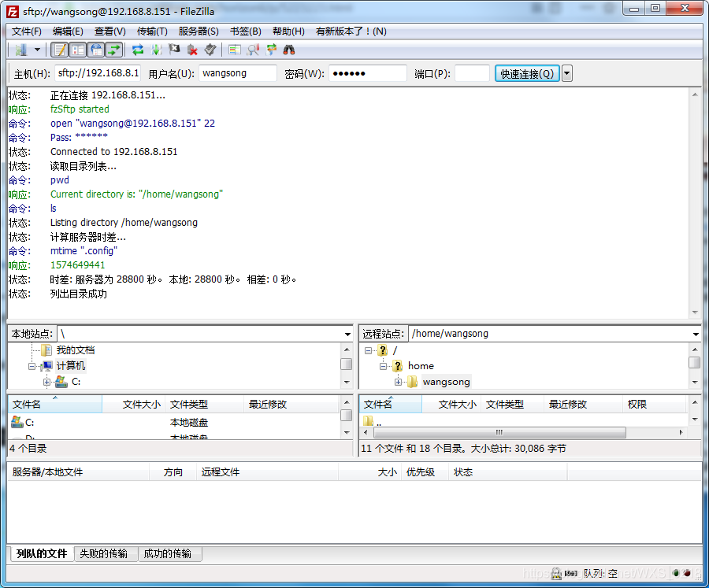Open the 有新版本了！(N) menu

tap(351, 31)
